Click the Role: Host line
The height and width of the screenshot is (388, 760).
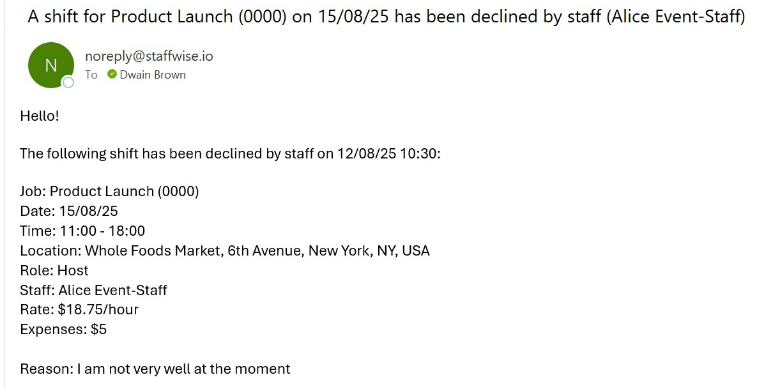(x=54, y=270)
